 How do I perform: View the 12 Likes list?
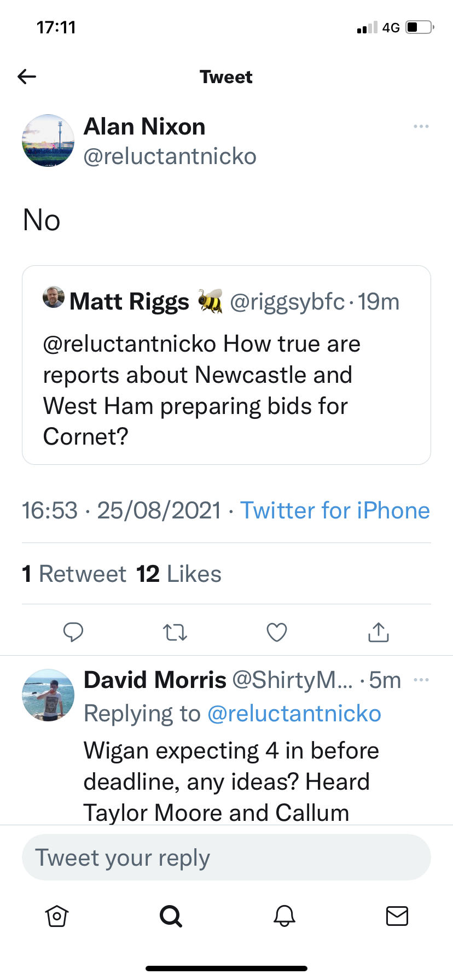point(179,574)
